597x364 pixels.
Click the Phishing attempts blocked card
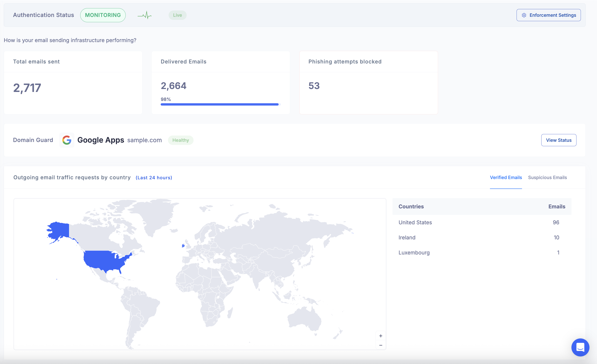pos(368,83)
